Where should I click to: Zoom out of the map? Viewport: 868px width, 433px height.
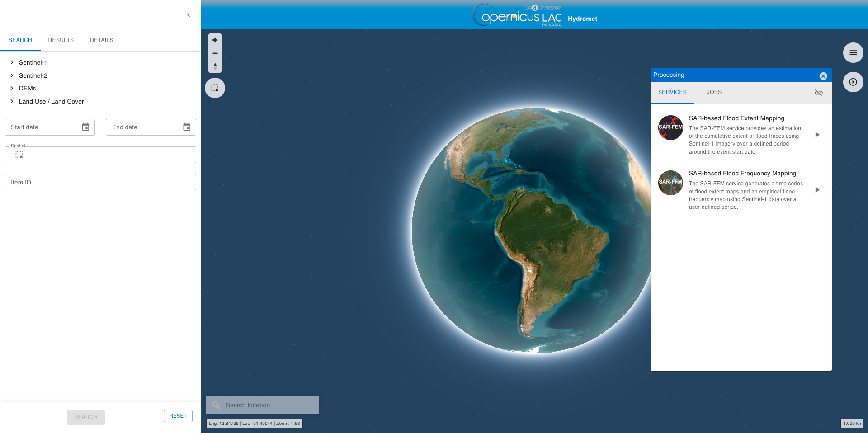[215, 53]
